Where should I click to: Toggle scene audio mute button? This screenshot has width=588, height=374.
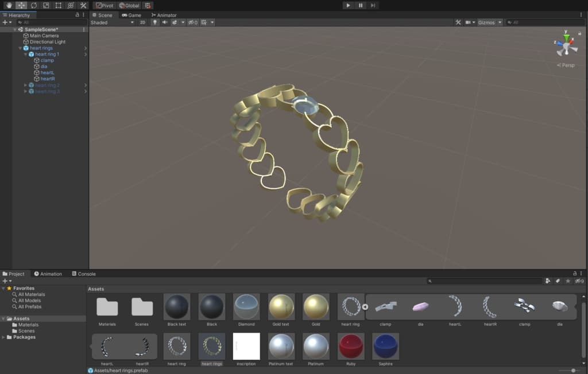pyautogui.click(x=165, y=22)
